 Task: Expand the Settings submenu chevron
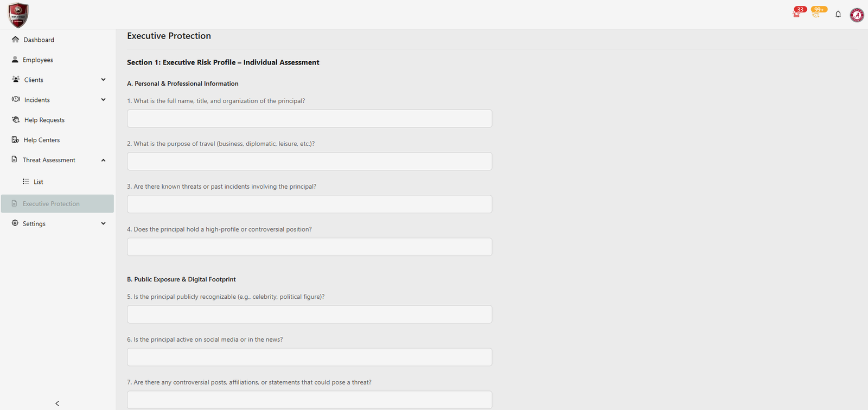tap(103, 223)
